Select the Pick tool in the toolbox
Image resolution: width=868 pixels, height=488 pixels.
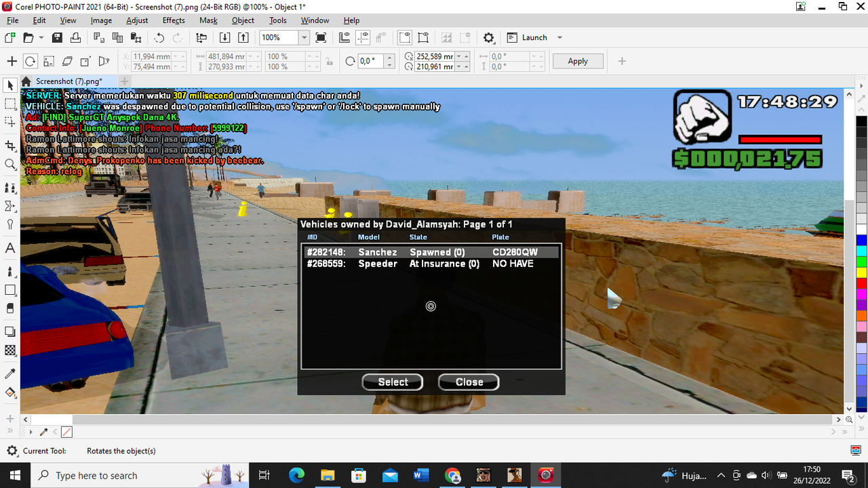pyautogui.click(x=10, y=85)
